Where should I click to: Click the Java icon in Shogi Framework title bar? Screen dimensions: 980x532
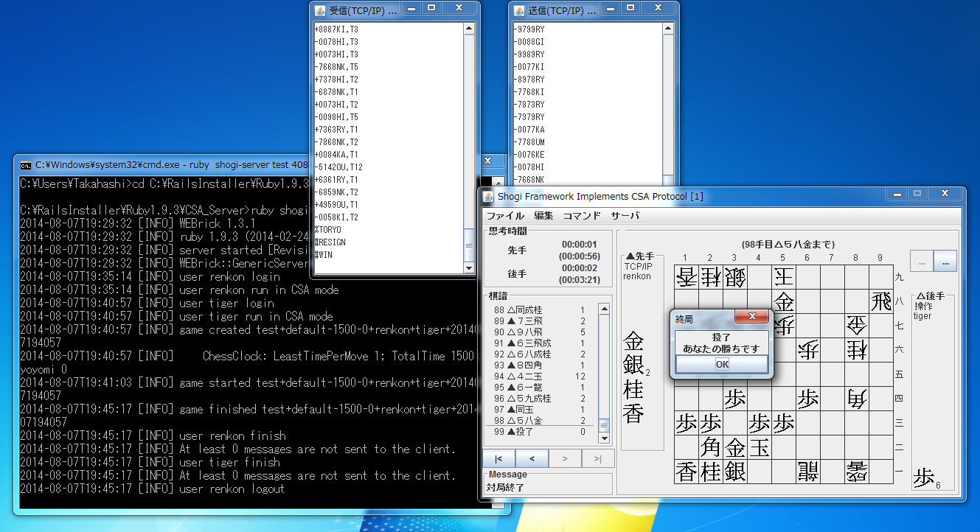488,196
